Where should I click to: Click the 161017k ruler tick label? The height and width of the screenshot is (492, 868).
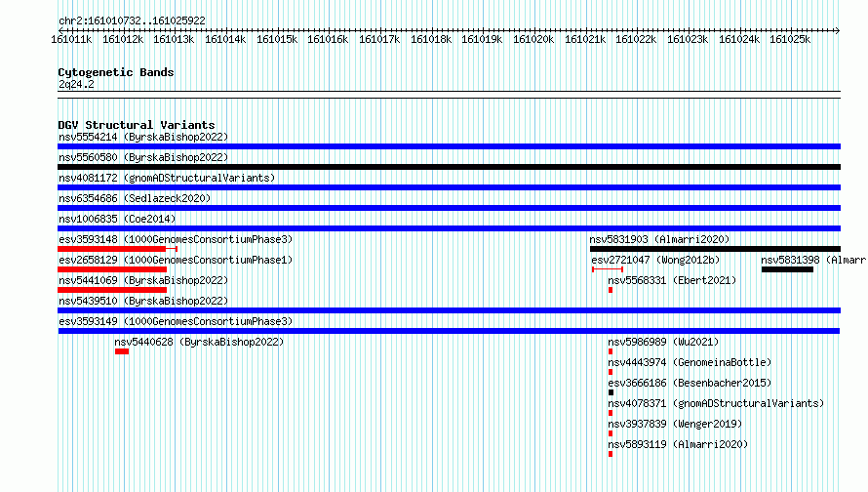(x=379, y=39)
